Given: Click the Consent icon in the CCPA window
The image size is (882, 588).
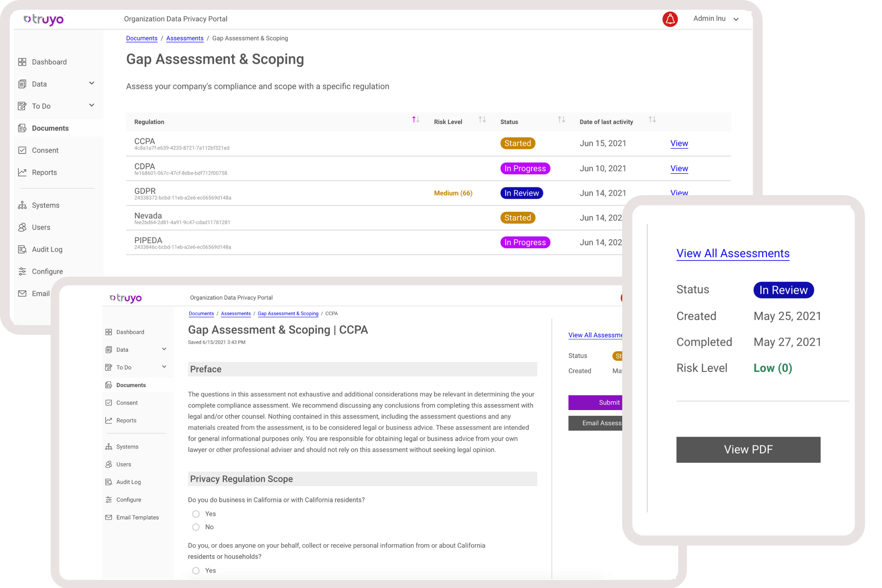Looking at the screenshot, I should 109,403.
